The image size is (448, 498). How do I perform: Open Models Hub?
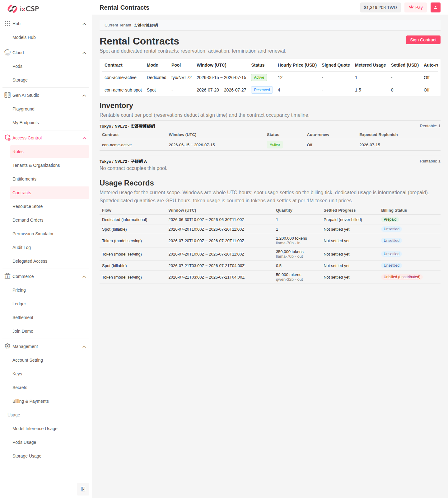coord(49,37)
